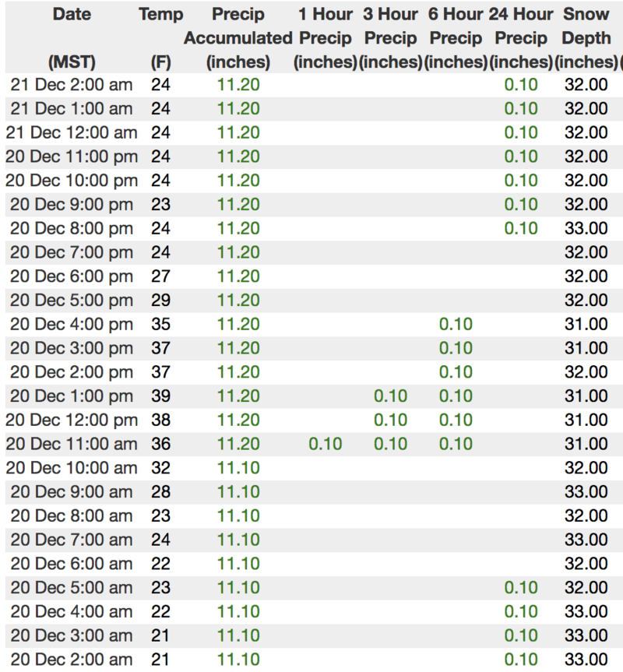Select the 21 Dec 2:00 am date cell

tap(72, 85)
